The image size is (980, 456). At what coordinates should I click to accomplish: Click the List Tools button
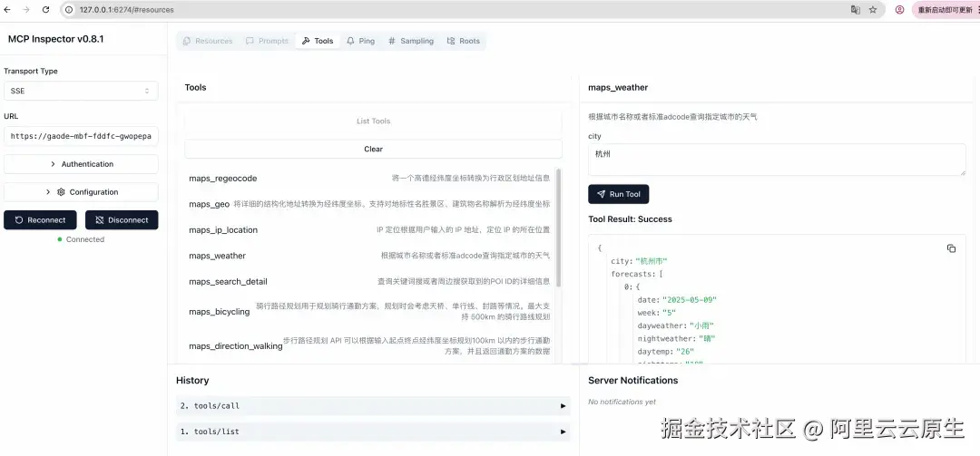click(373, 121)
